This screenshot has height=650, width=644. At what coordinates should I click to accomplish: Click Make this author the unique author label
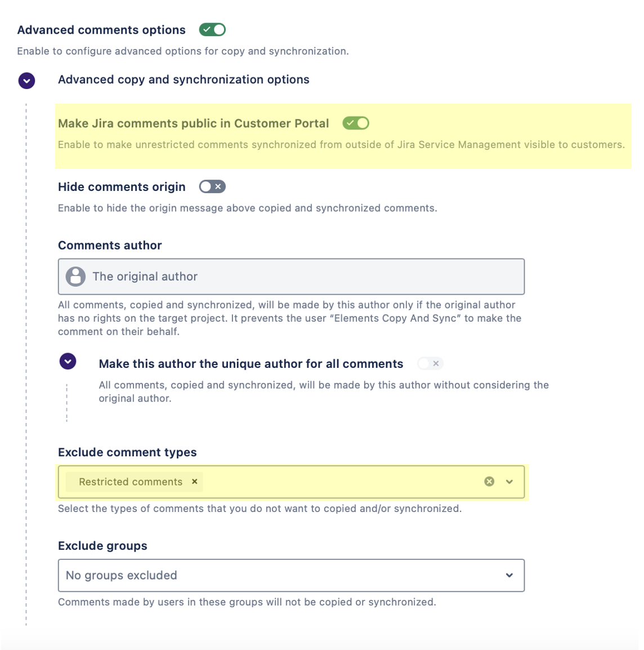pyautogui.click(x=251, y=364)
